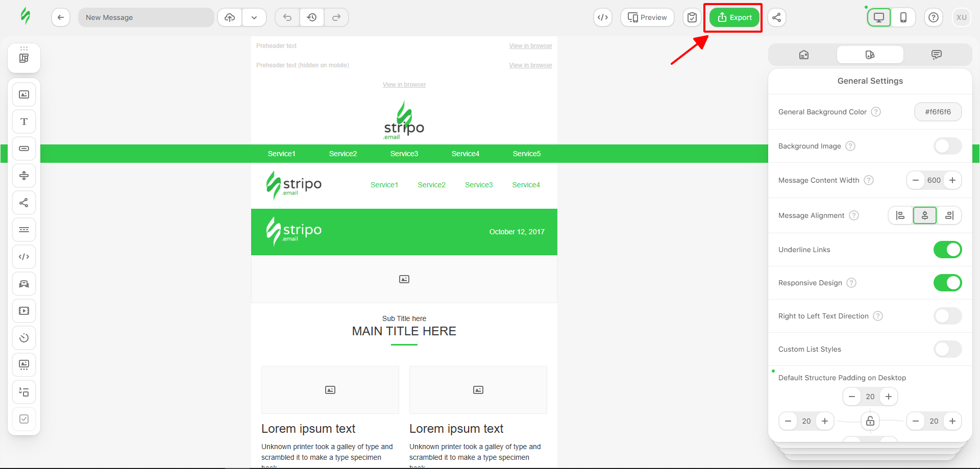Decrease top structure padding
The image size is (980, 469).
tap(852, 397)
